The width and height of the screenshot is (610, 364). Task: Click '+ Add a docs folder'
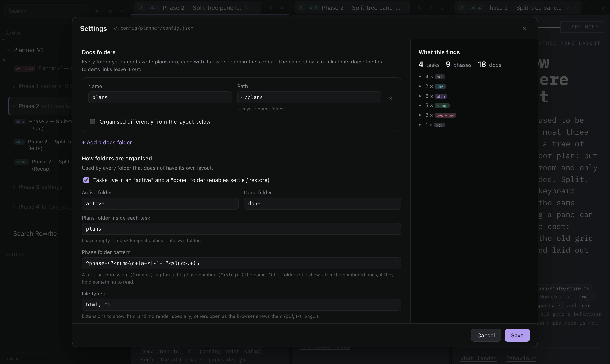107,142
